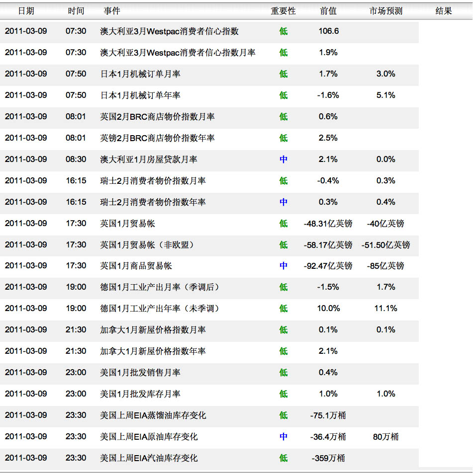Select 加拿大1月新屋价格指数年率 event

[x=153, y=351]
